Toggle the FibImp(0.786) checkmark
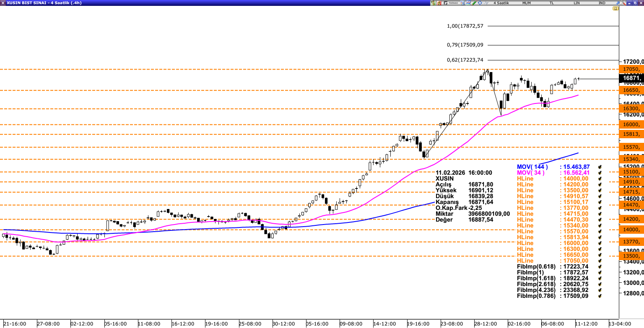Viewport: 644px width, 328px height. coord(600,296)
